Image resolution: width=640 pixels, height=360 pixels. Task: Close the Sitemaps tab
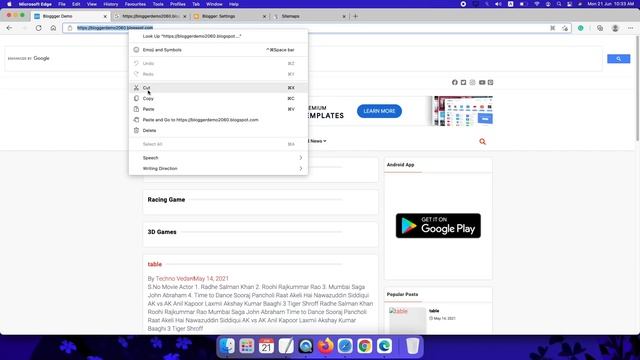pyautogui.click(x=344, y=16)
